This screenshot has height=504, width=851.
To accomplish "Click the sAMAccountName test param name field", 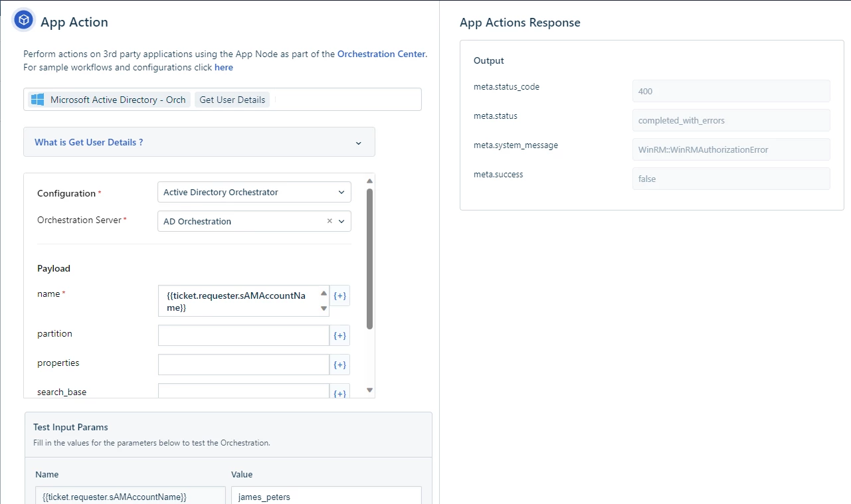I will (130, 495).
